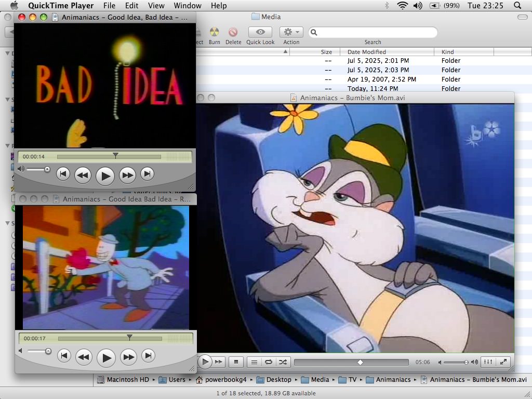Image resolution: width=532 pixels, height=399 pixels.
Task: Click the Finder Search field
Action: coord(373,32)
